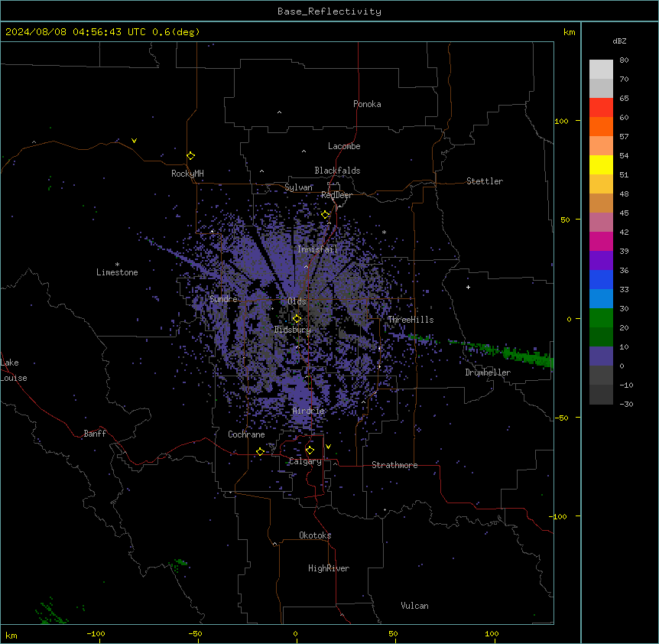Screen dimensions: 659x644
Task: Click the Strathmore label
Action: [394, 465]
